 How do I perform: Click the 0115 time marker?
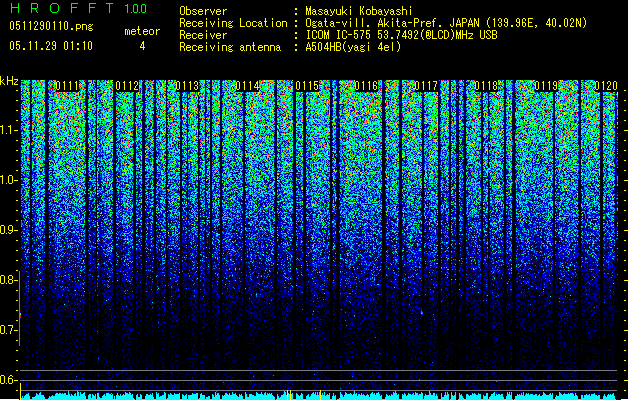click(x=307, y=86)
